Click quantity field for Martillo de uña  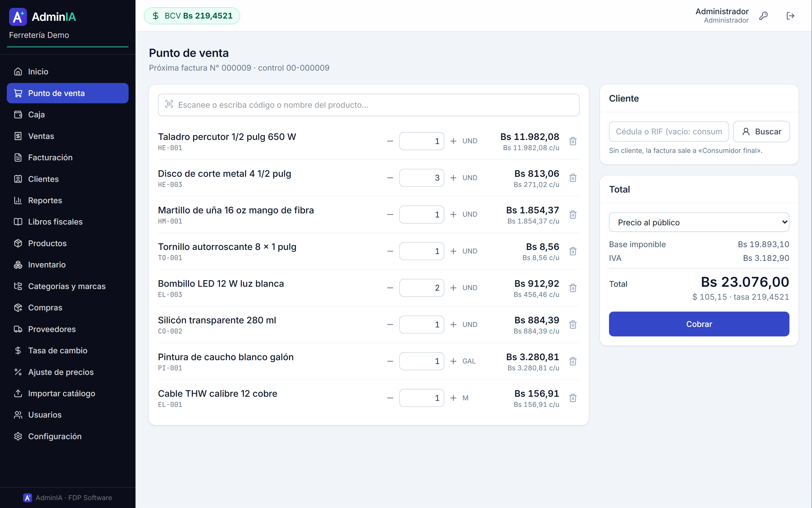pyautogui.click(x=421, y=214)
